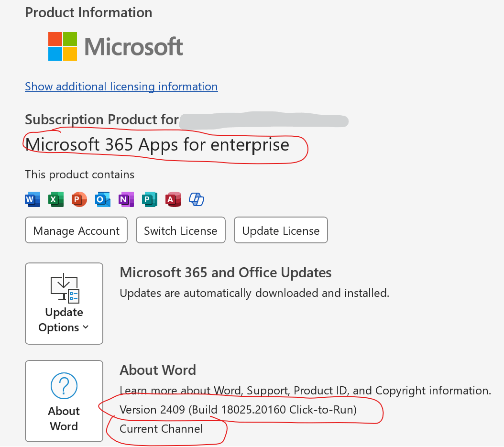Click the Current Channel text
Screen dimensions: 504x447
161,429
